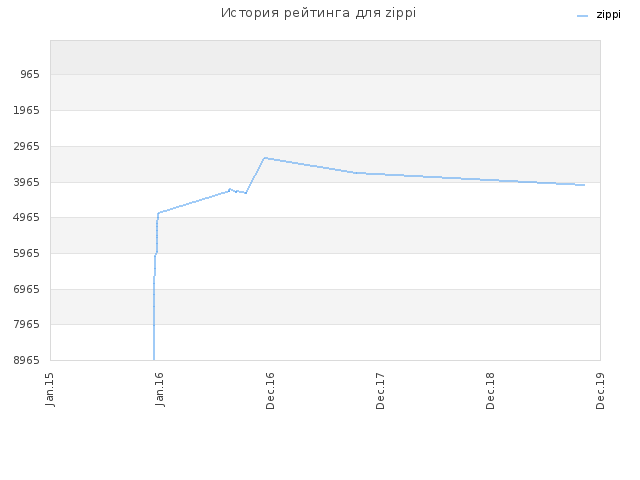Select the 2965 y-axis label

click(27, 146)
